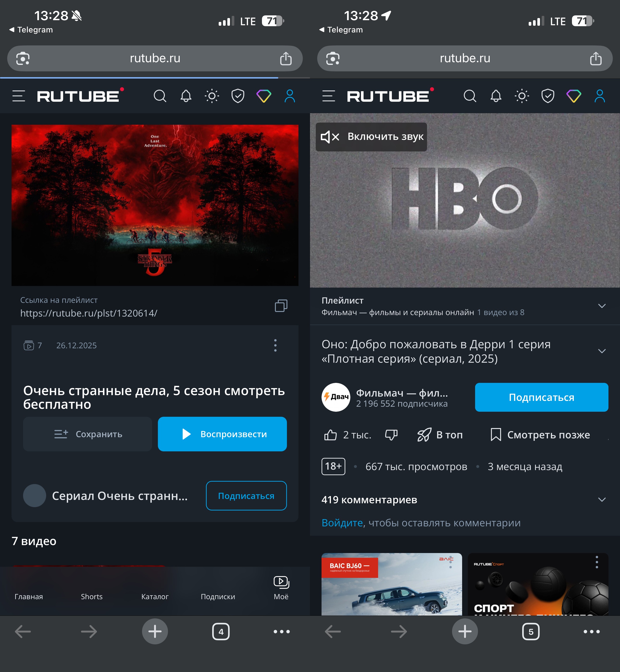Open RUTUBE premium diamond icon
The width and height of the screenshot is (620, 672).
pyautogui.click(x=264, y=96)
